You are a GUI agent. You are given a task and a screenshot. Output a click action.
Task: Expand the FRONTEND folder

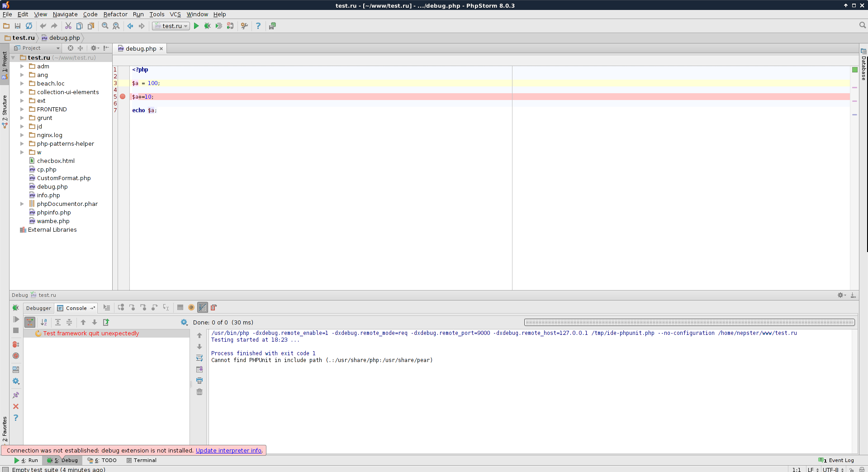[x=22, y=109]
